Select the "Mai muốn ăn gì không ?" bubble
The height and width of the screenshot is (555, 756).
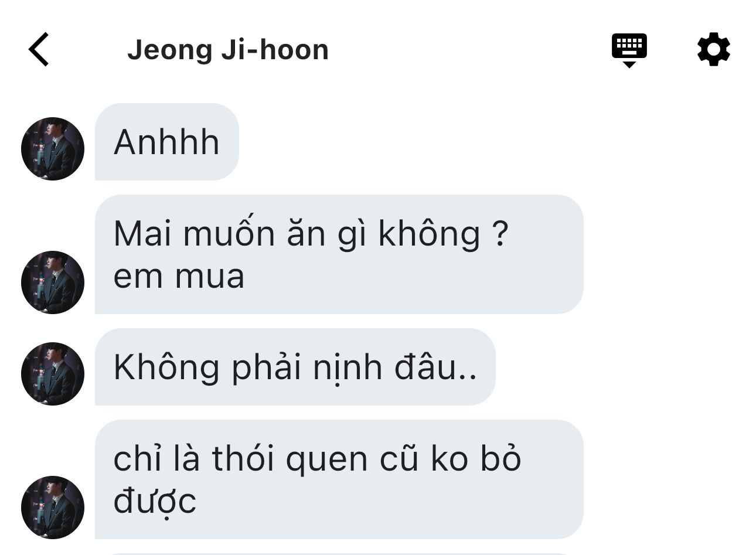tap(339, 254)
